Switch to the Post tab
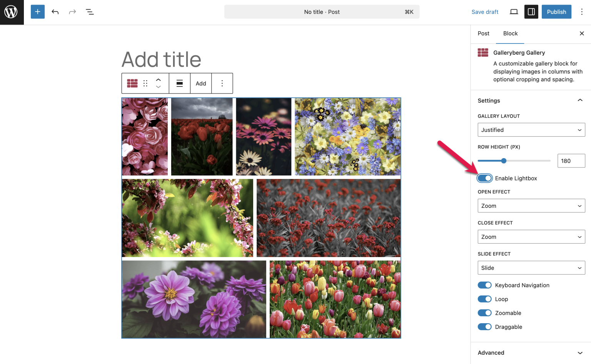 tap(483, 33)
